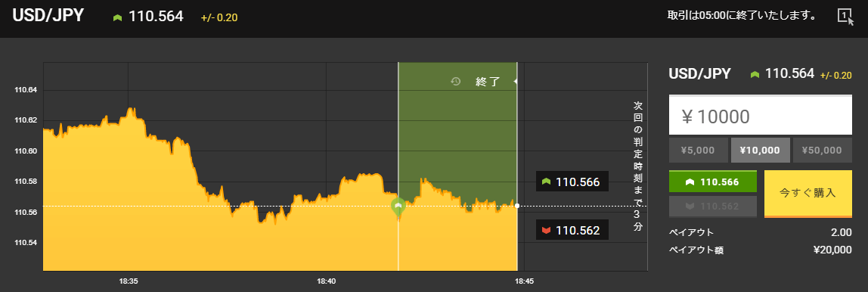Choose the ¥5,000 preset amount
Viewport: 868px width, 292px height.
click(x=697, y=150)
